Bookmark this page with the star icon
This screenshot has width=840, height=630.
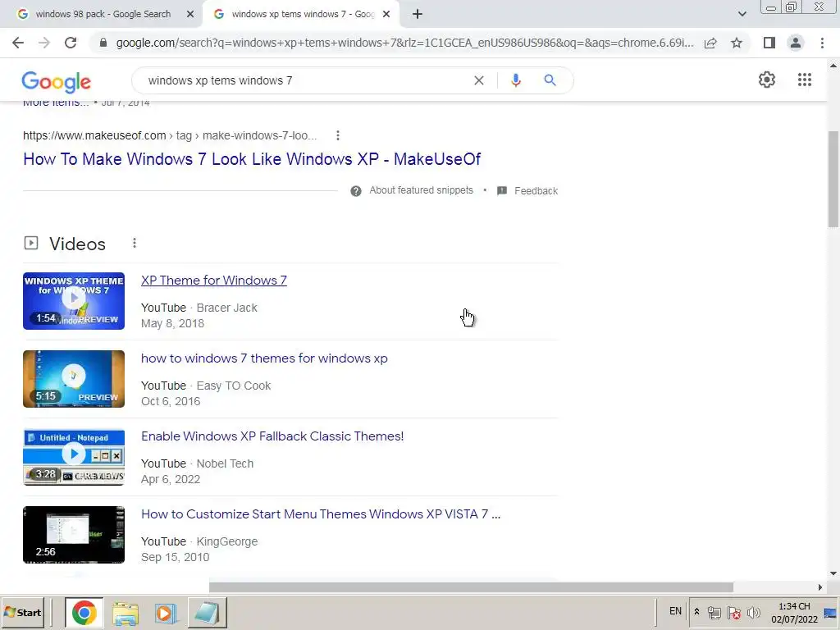pos(737,43)
